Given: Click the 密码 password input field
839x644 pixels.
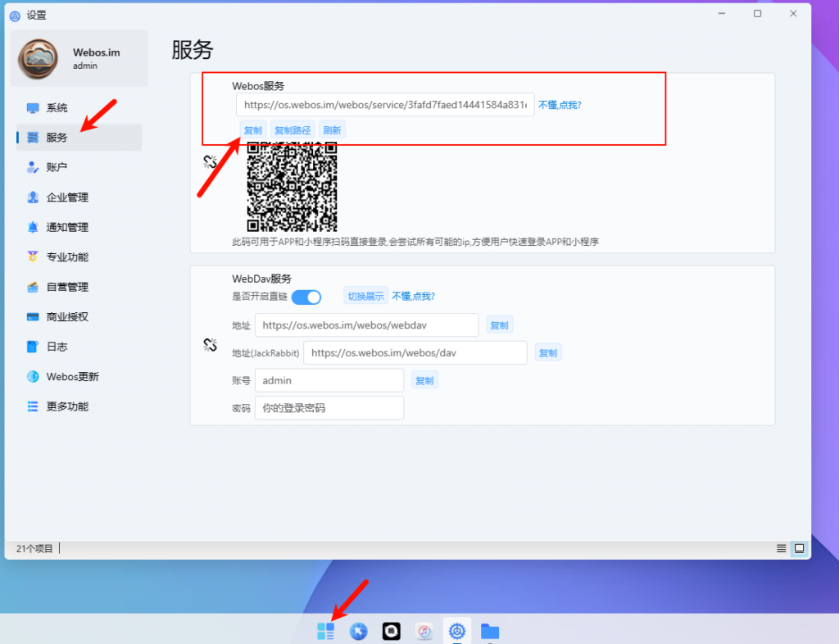Looking at the screenshot, I should click(329, 407).
